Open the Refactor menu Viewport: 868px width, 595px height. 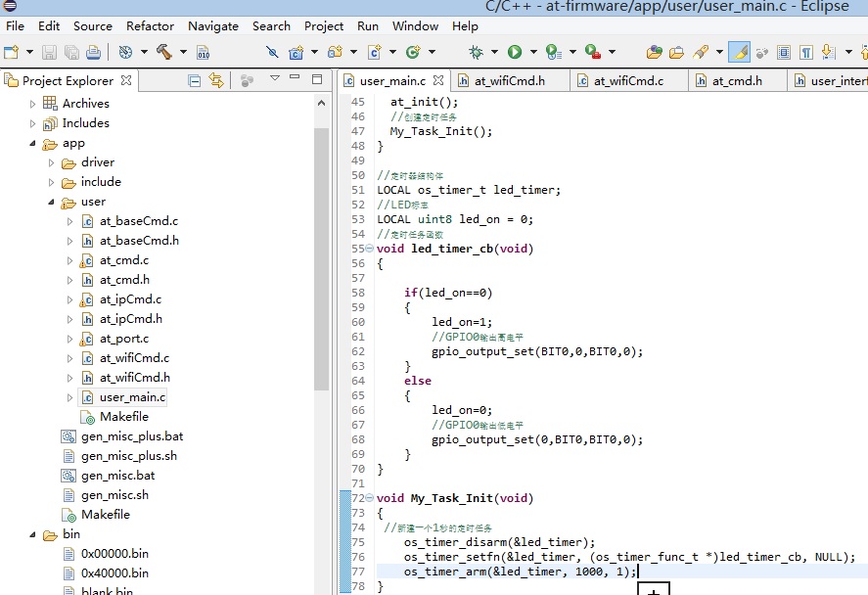[x=150, y=26]
